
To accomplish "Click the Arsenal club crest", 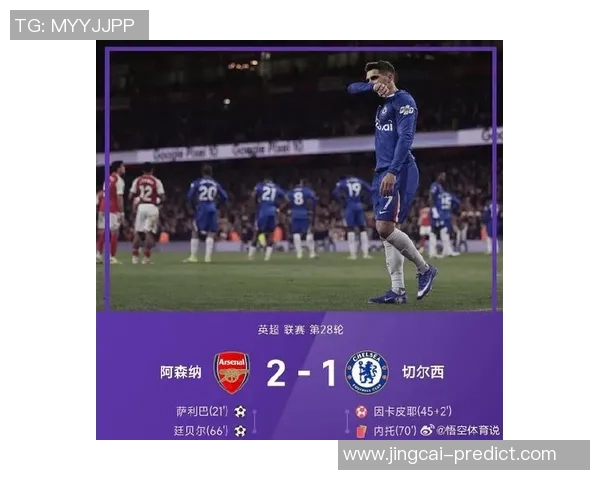I will (232, 372).
